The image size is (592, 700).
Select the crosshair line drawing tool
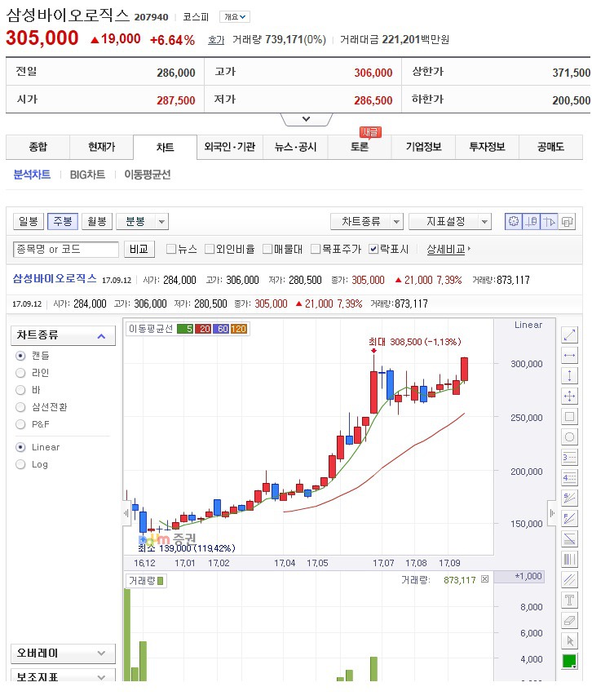coord(569,396)
